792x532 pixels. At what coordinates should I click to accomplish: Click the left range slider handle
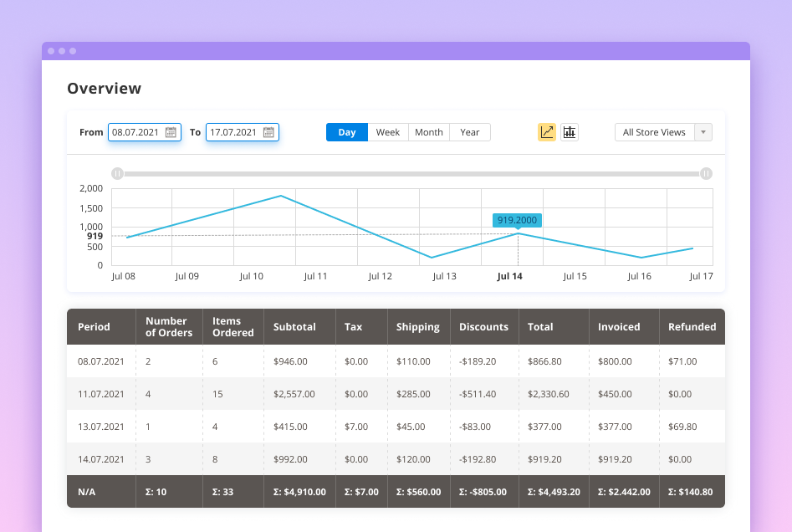click(118, 173)
